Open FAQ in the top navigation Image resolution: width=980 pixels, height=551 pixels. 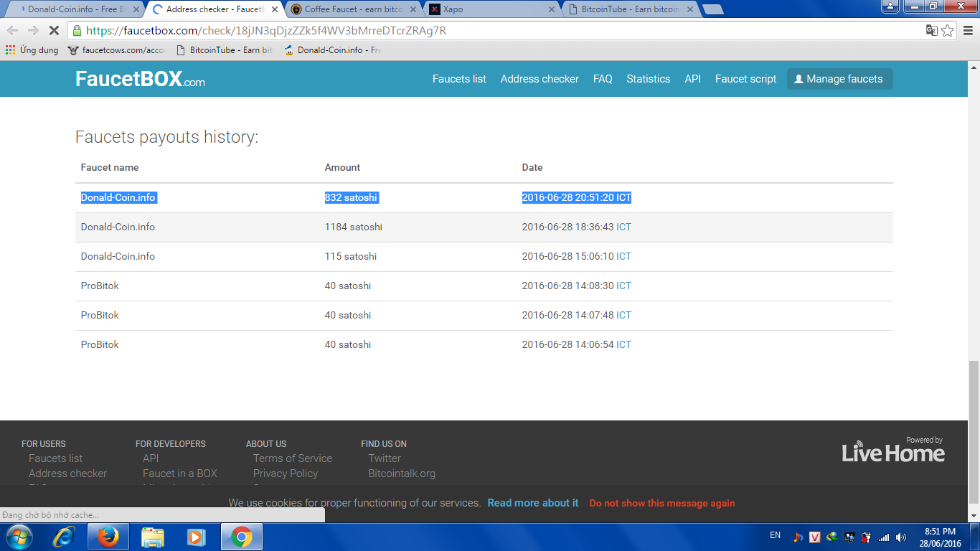pos(603,79)
